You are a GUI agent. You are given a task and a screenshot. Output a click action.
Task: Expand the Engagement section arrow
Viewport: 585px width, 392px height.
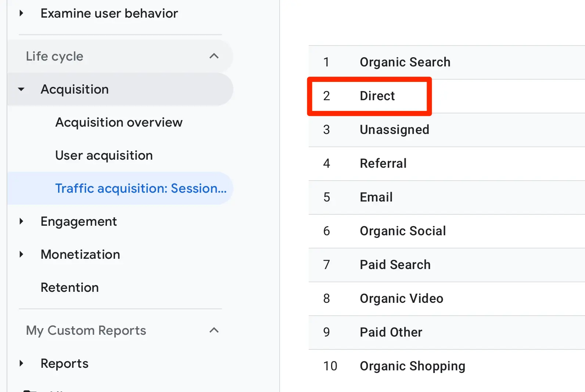21,221
